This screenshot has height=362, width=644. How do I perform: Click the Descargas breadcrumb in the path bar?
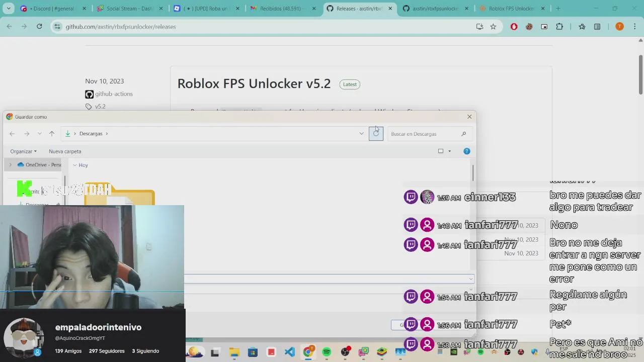point(91,134)
